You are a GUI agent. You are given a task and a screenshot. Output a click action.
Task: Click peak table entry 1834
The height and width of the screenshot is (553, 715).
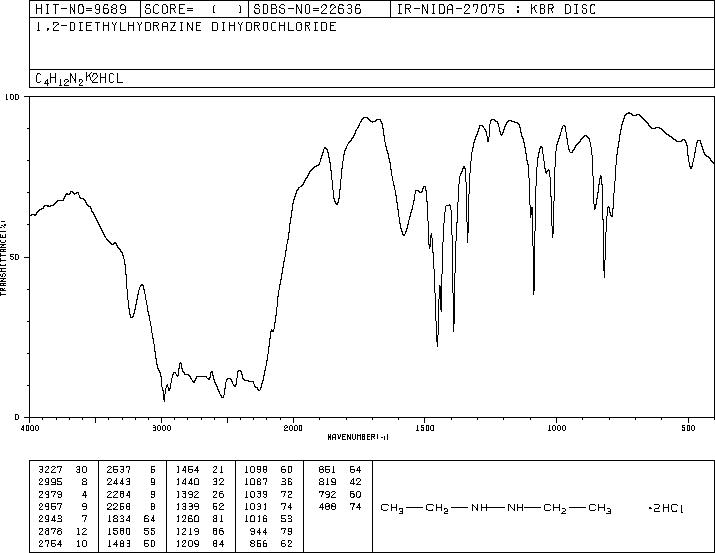119,519
